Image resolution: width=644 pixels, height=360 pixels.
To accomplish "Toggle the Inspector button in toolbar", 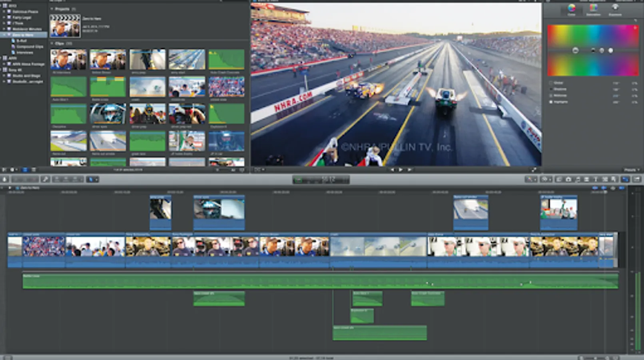I will (626, 180).
